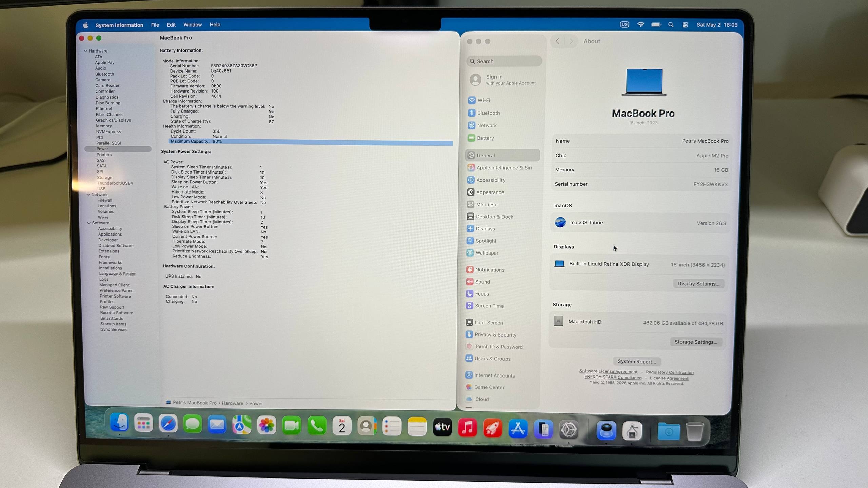
Task: Select Applications under Software tree
Action: (x=110, y=235)
